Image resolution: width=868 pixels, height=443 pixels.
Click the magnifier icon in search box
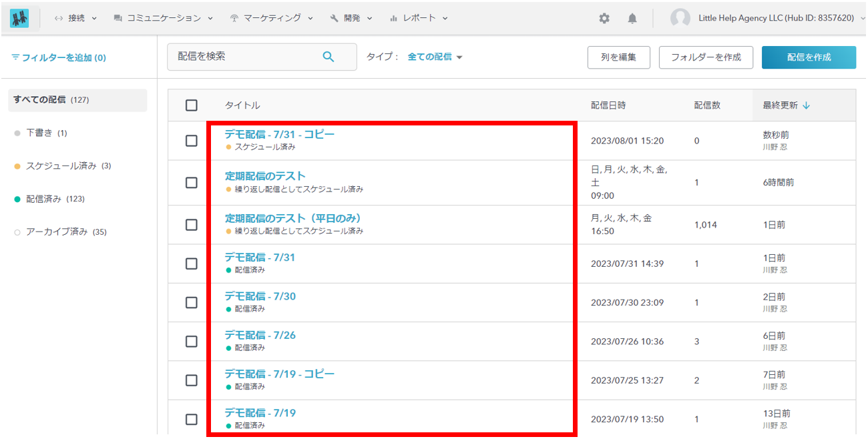(x=328, y=57)
